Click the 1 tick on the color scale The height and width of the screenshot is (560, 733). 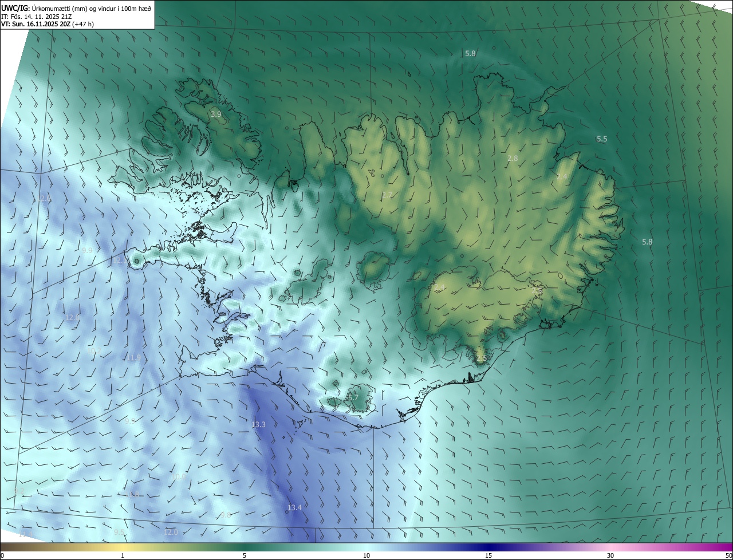(123, 555)
